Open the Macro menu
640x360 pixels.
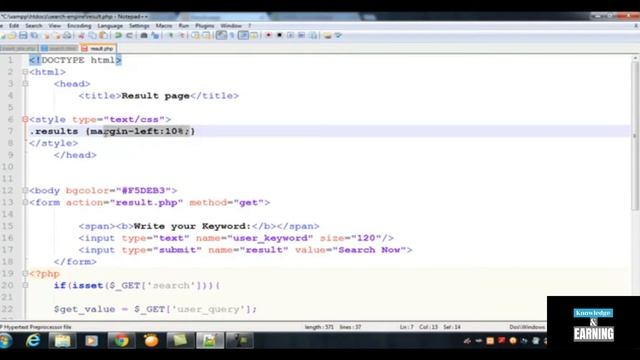coord(164,26)
